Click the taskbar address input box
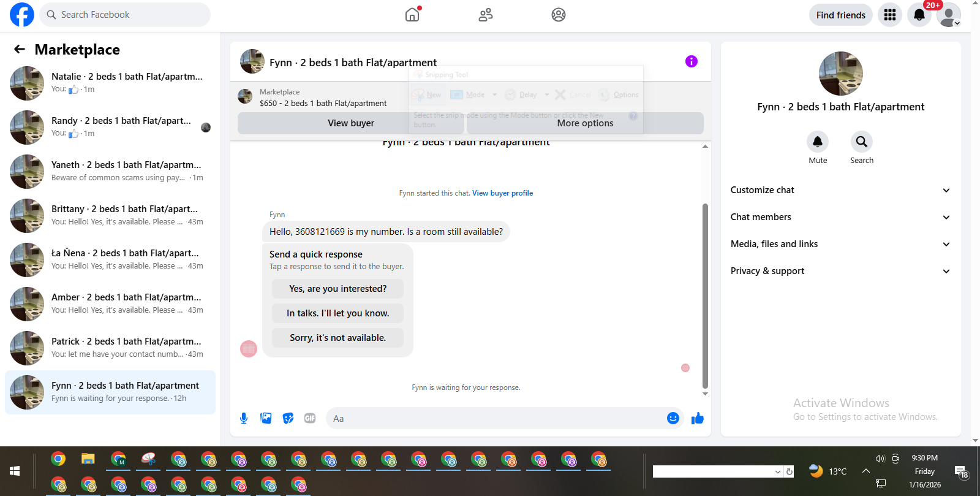The width and height of the screenshot is (980, 496). (x=712, y=471)
